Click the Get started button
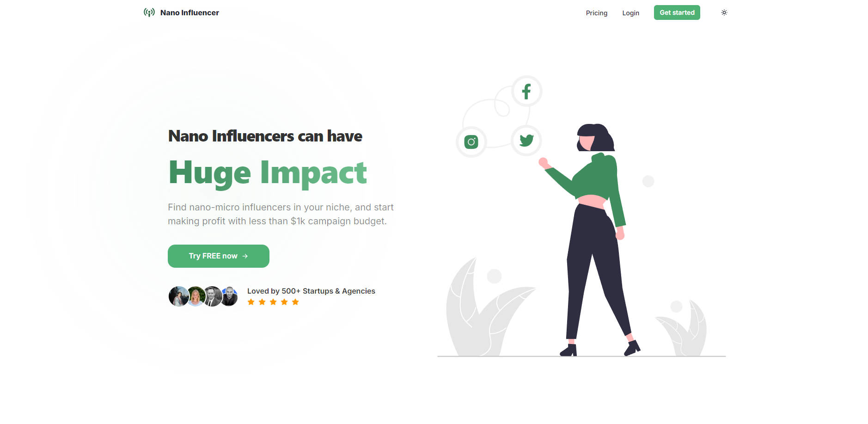This screenshot has height=424, width=868. point(677,12)
